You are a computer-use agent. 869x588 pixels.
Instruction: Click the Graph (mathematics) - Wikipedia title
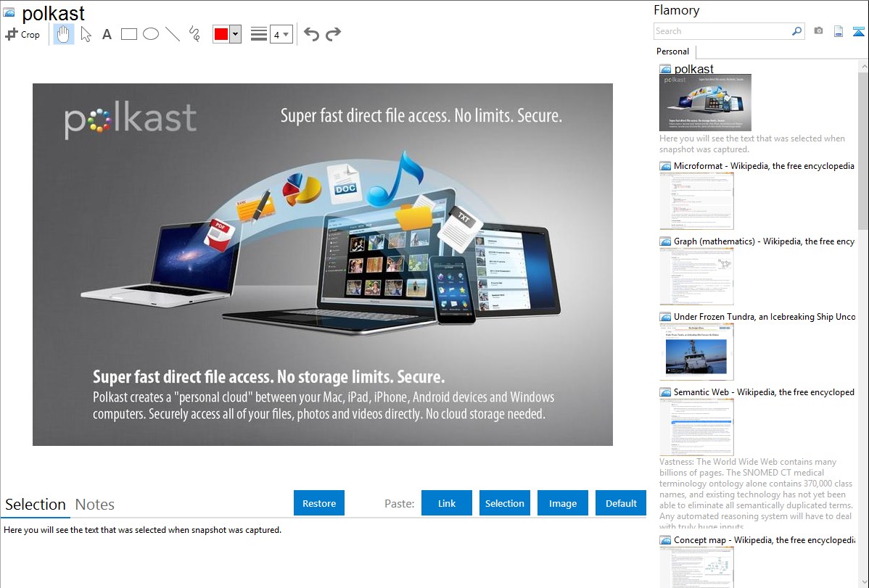pos(765,241)
